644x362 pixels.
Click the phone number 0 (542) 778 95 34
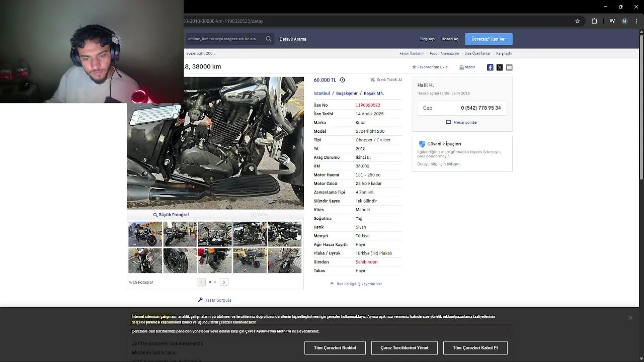pyautogui.click(x=481, y=108)
